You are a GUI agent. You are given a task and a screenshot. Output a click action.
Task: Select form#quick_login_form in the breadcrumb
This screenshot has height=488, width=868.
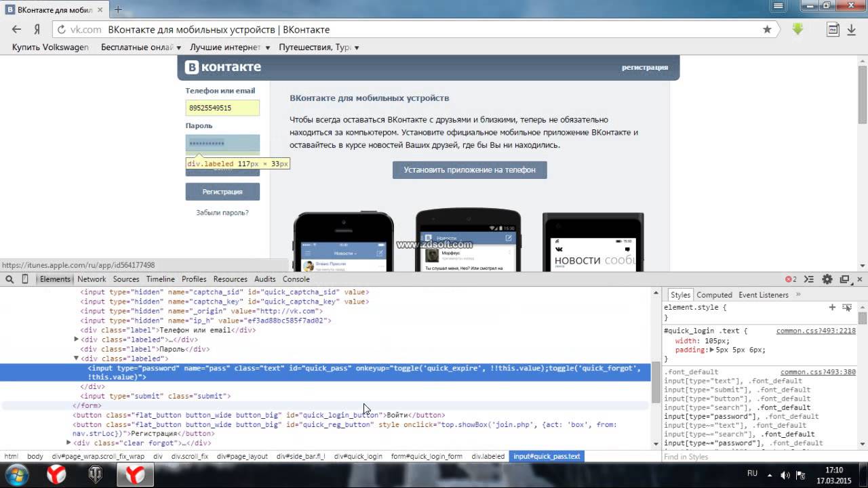pos(427,457)
